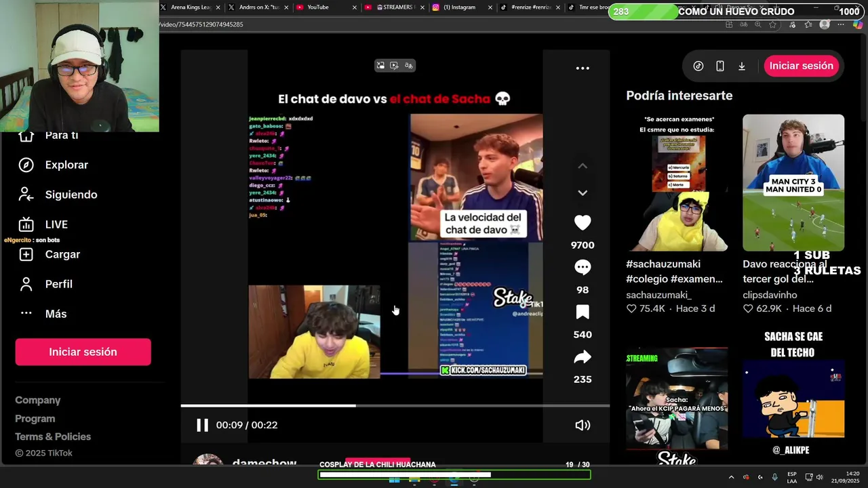Open the browser profile avatar icon
868x488 pixels.
pyautogui.click(x=825, y=24)
